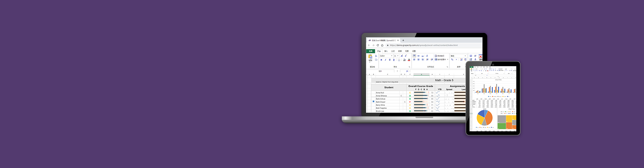The image size is (644, 168).
Task: Switch to the Insert ribbon tab
Action: coord(386,51)
